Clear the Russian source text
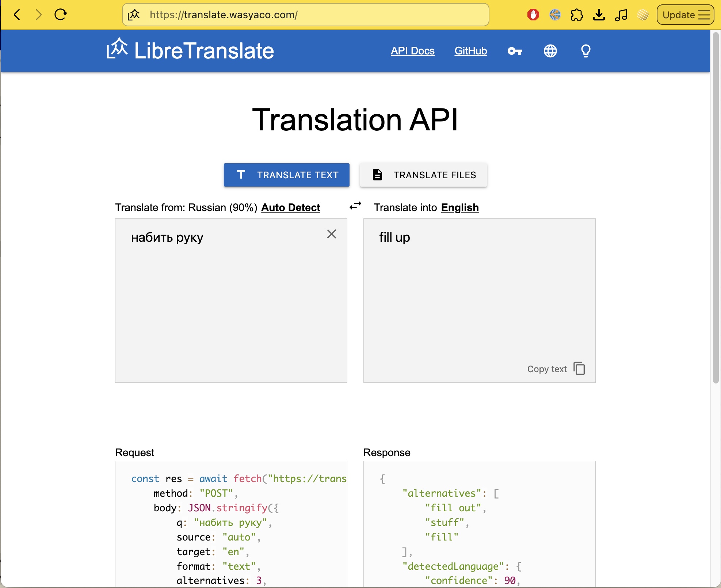 (x=332, y=234)
